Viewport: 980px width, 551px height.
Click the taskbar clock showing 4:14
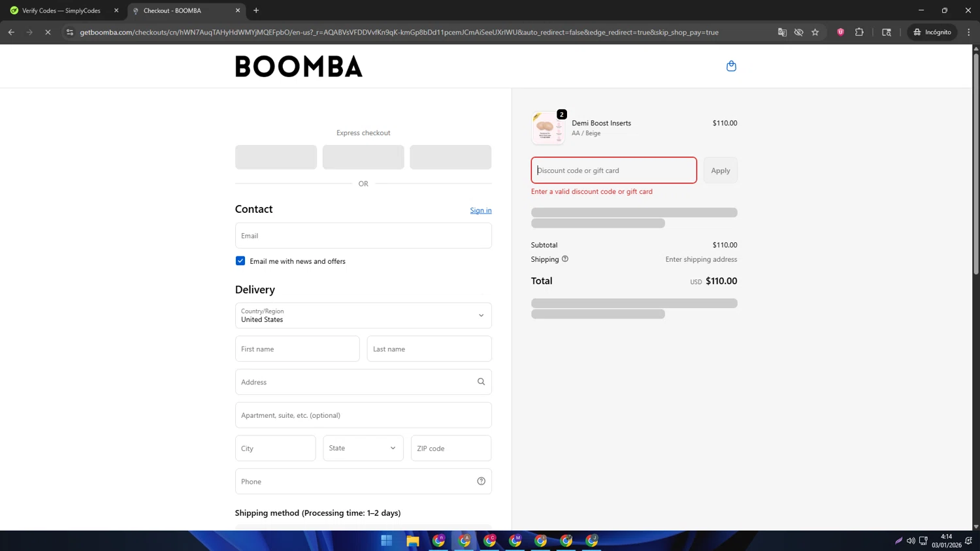946,541
